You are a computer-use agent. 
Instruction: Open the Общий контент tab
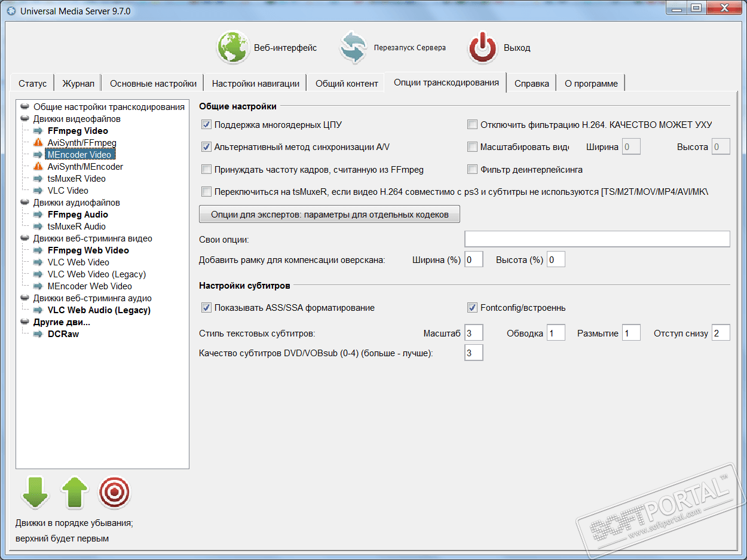tap(347, 84)
